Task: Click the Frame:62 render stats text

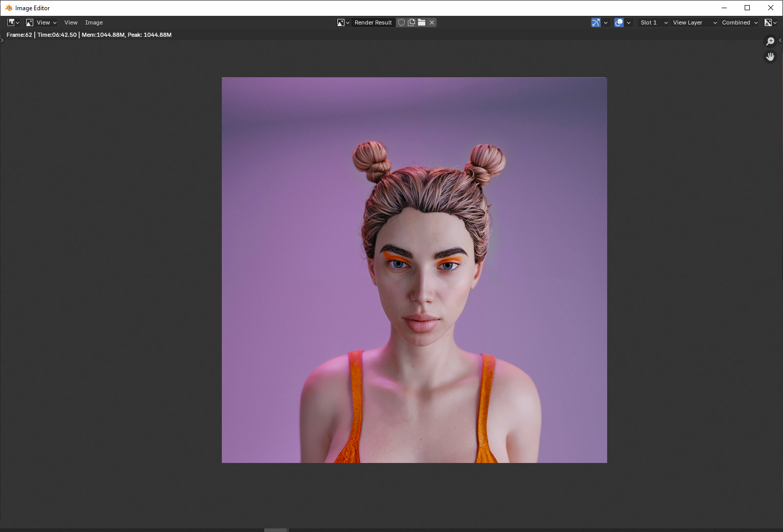Action: point(89,35)
